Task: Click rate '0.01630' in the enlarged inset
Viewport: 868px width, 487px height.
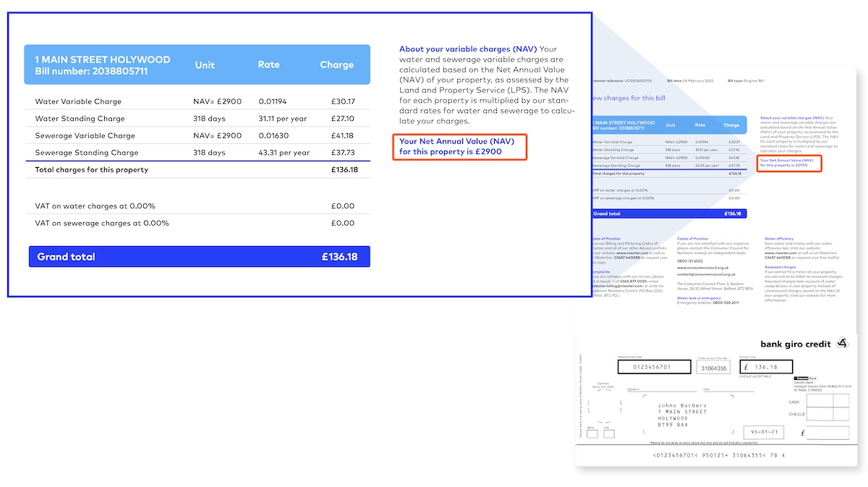Action: pyautogui.click(x=273, y=135)
